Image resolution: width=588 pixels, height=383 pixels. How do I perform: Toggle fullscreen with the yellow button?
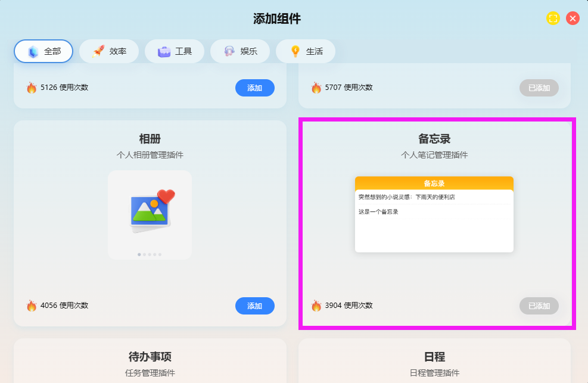[x=553, y=18]
